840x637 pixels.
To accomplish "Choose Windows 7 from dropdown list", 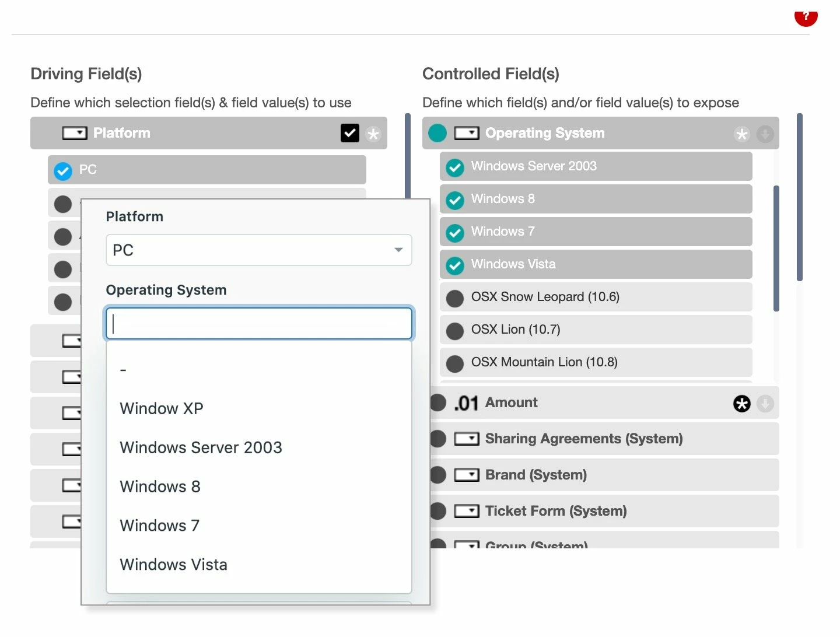I will point(259,526).
